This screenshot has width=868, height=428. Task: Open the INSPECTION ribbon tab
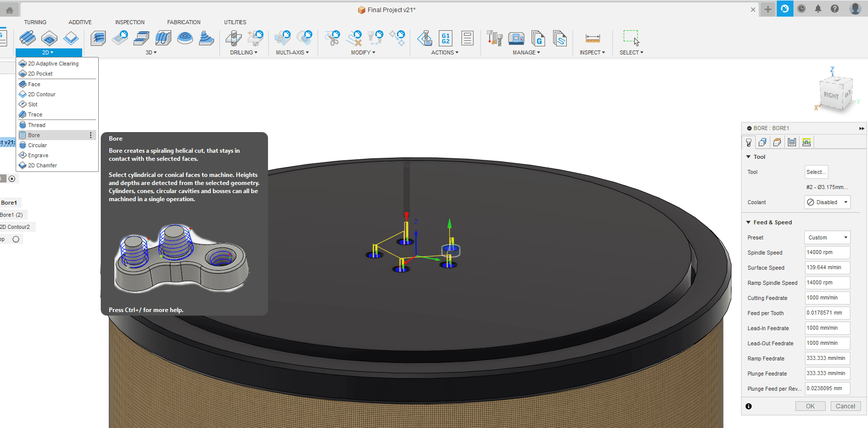pos(130,22)
